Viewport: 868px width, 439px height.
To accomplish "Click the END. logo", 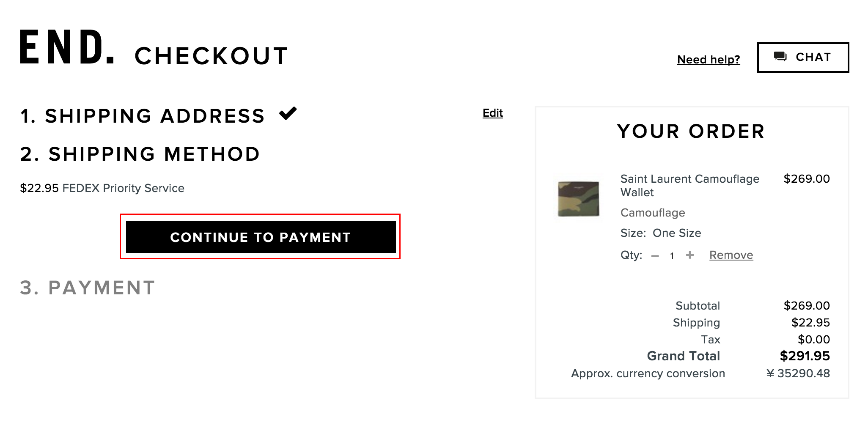I will (67, 47).
